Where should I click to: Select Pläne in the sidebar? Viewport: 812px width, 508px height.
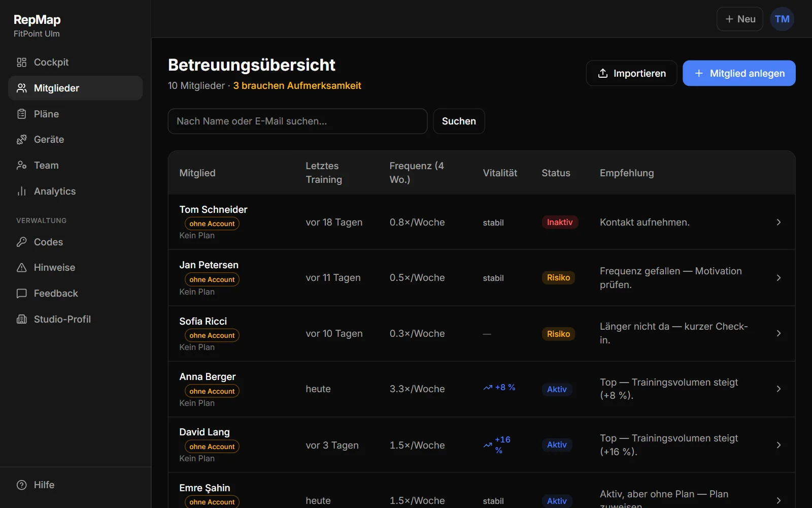[75, 114]
